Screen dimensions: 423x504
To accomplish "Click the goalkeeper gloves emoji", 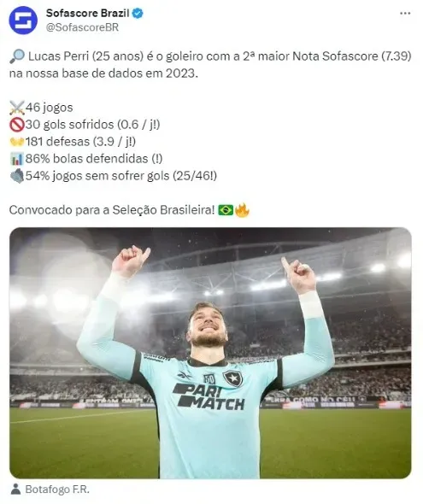I will point(17,176).
